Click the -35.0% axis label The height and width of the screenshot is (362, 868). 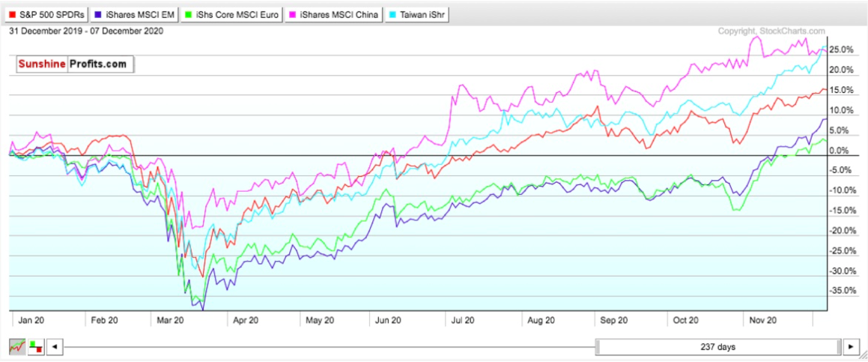(842, 291)
